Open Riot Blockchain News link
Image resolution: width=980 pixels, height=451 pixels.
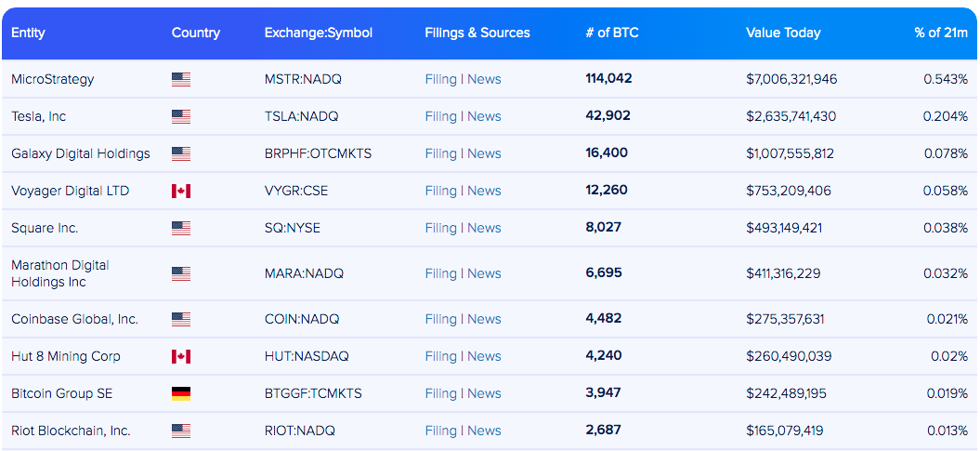click(484, 431)
